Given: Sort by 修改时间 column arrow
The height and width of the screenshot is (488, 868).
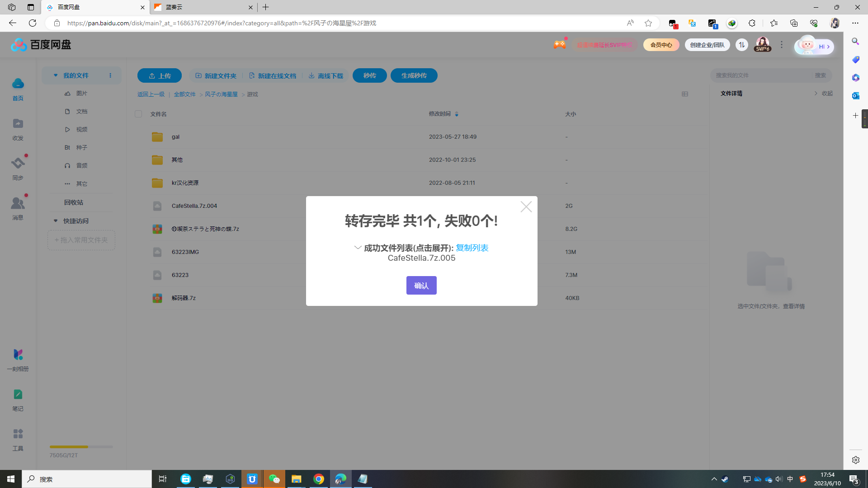Looking at the screenshot, I should (457, 114).
